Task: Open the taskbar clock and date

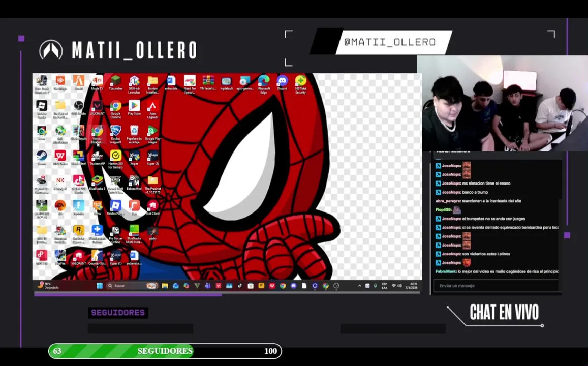Action: point(412,286)
